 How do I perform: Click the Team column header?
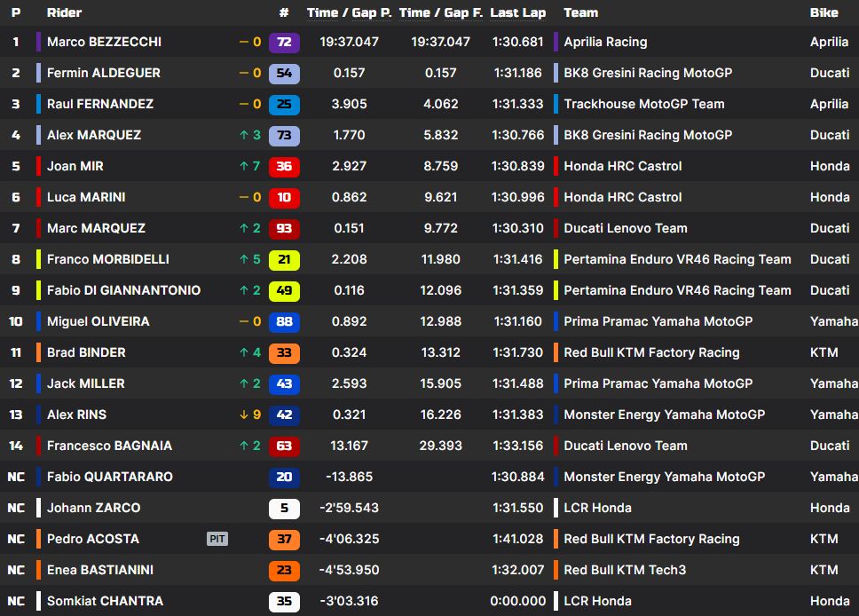coord(580,12)
